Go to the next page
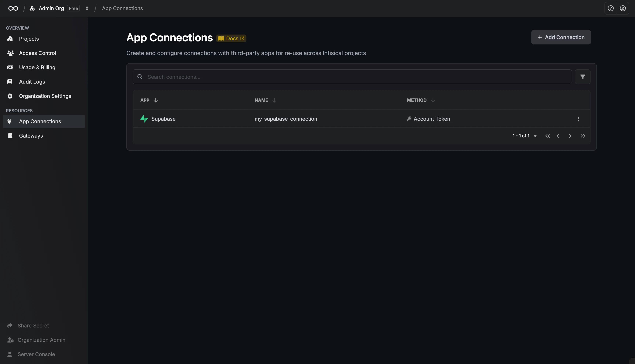This screenshot has height=364, width=635. point(570,136)
